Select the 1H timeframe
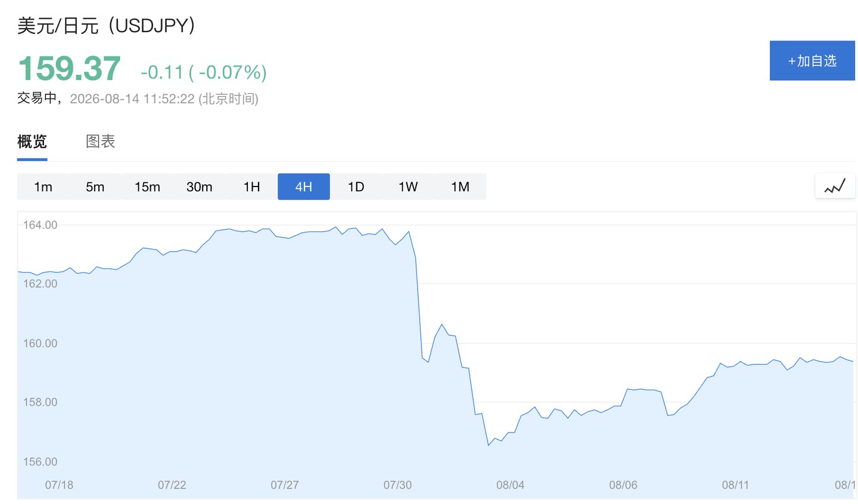 [251, 186]
